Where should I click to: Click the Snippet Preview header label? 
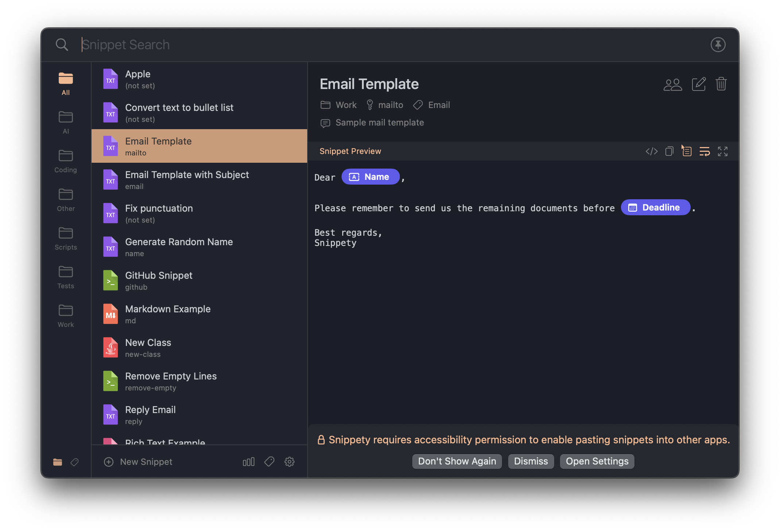pyautogui.click(x=350, y=151)
